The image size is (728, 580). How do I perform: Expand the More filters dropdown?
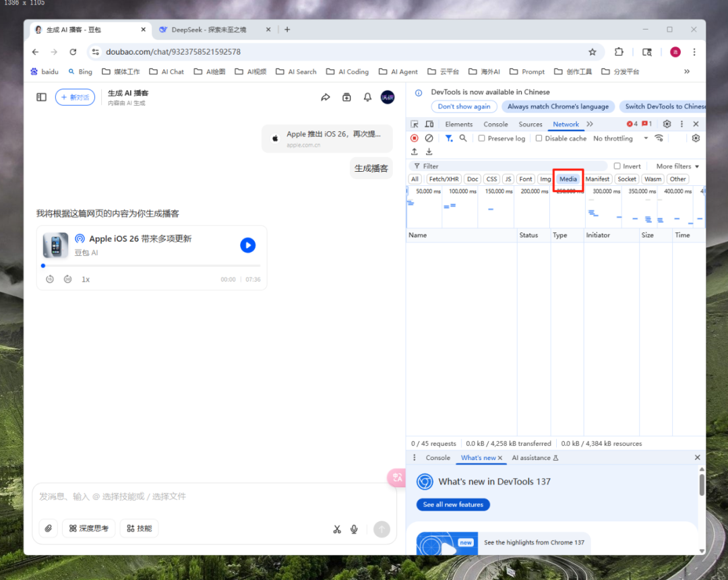pos(677,166)
